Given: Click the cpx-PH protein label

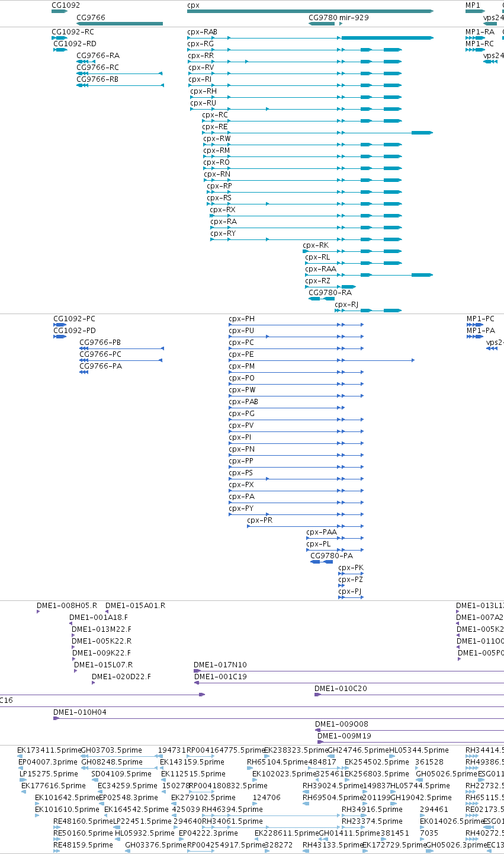Looking at the screenshot, I should coord(242,319).
